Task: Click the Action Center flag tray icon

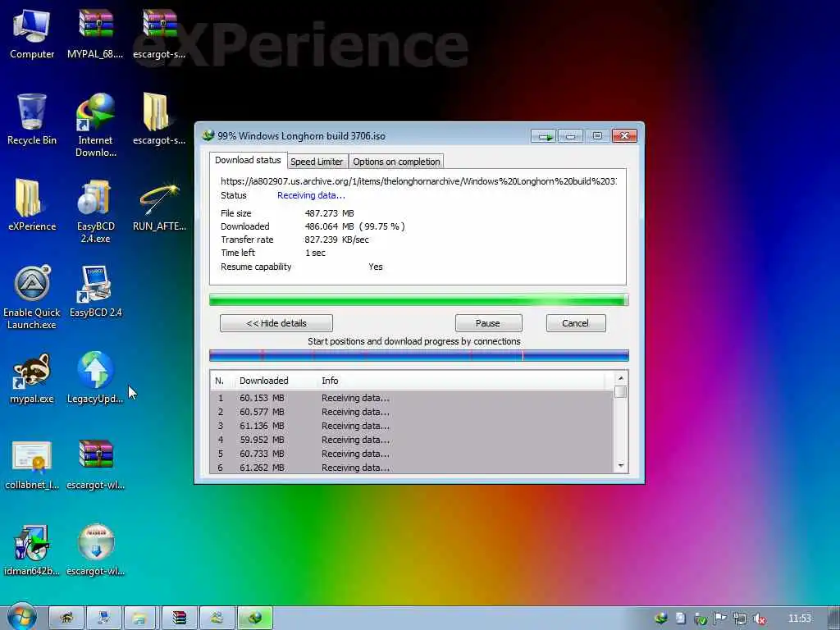Action: (720, 619)
